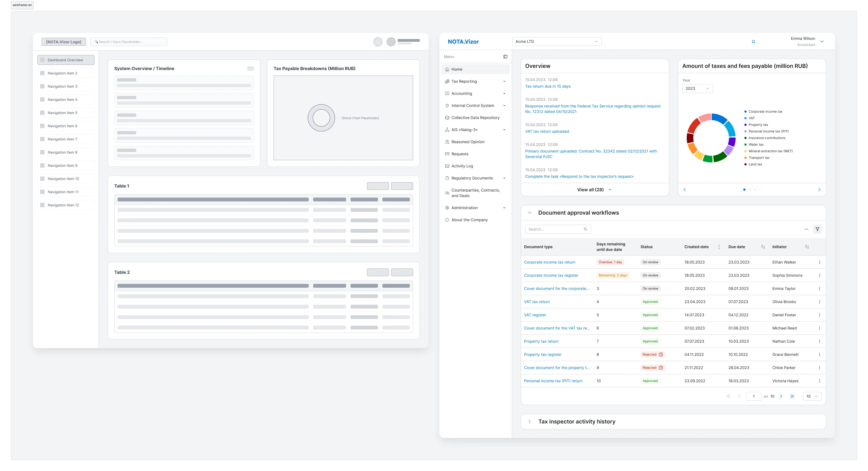Open the three-dots options beside the filter
The width and height of the screenshot is (868, 471).
coord(806,229)
